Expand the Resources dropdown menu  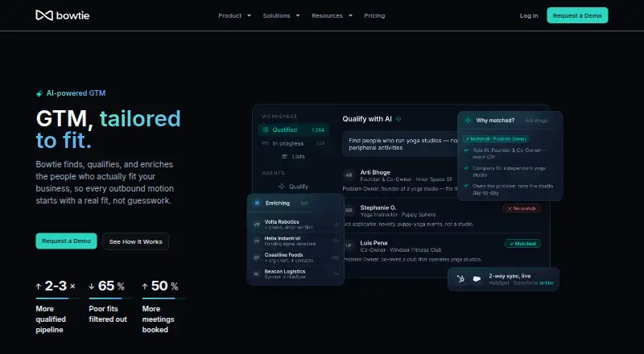332,15
